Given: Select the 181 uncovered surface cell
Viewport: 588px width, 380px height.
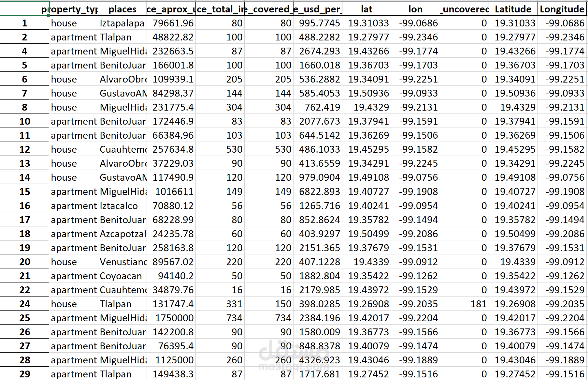Looking at the screenshot, I should (x=464, y=304).
